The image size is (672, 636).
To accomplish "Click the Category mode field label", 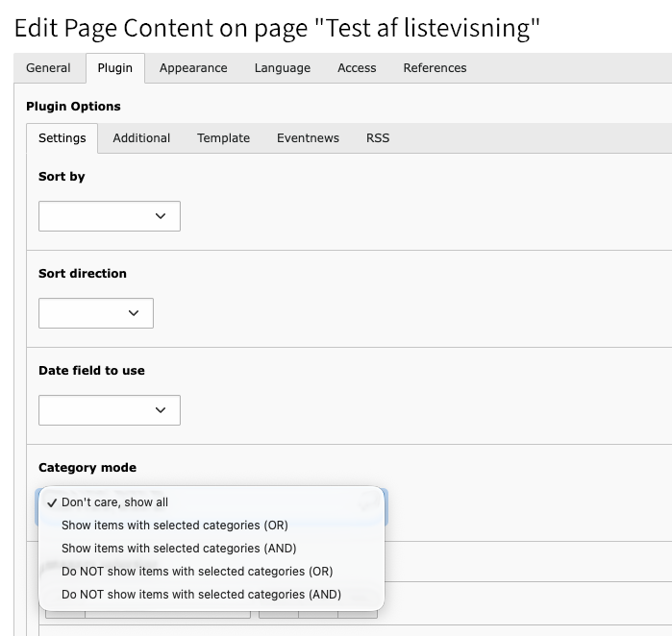I will 87,468.
